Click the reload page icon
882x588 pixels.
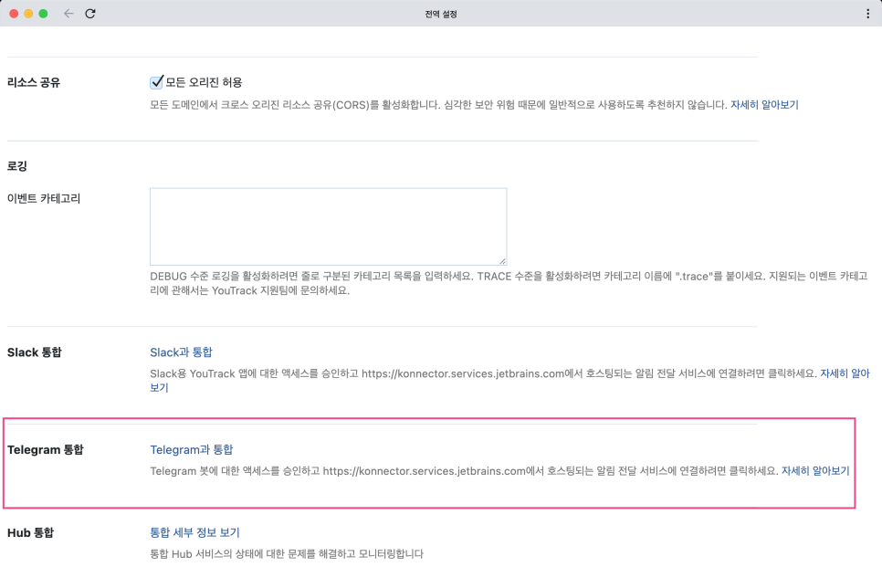[x=90, y=14]
